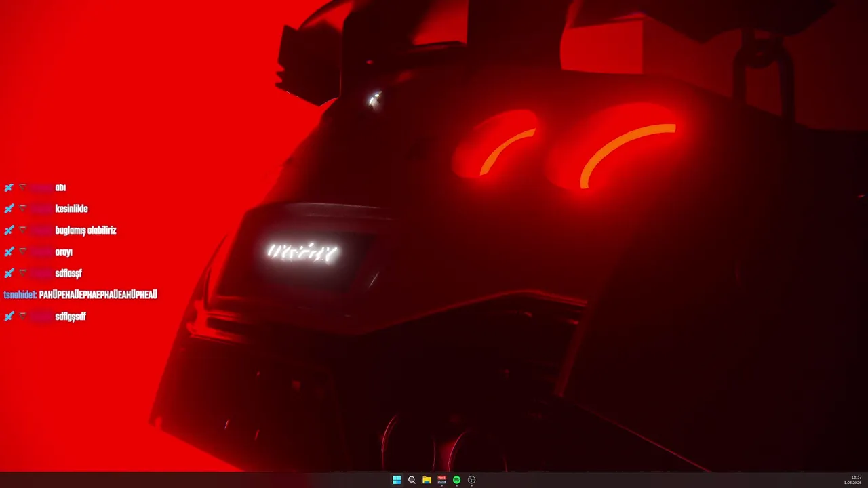
Task: Open the Windows Start menu
Action: click(397, 480)
